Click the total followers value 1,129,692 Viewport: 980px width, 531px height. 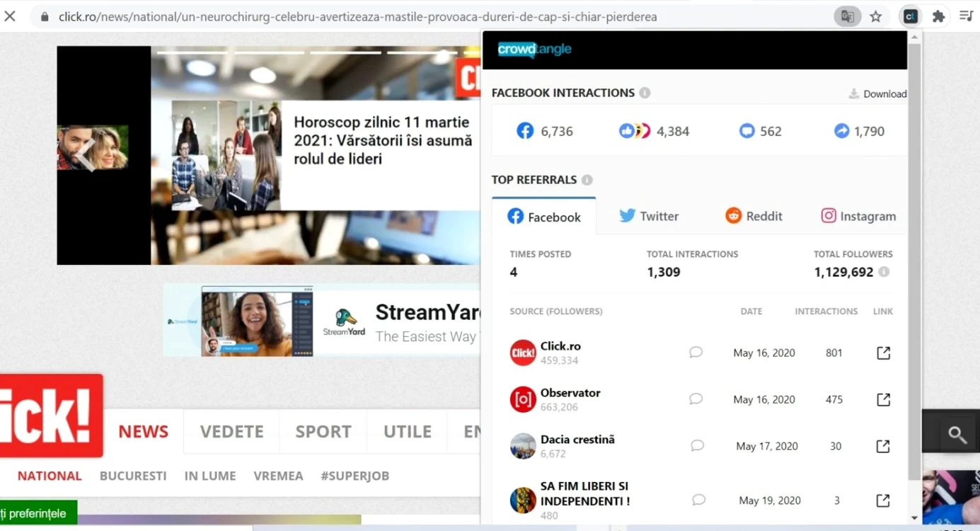(x=843, y=272)
